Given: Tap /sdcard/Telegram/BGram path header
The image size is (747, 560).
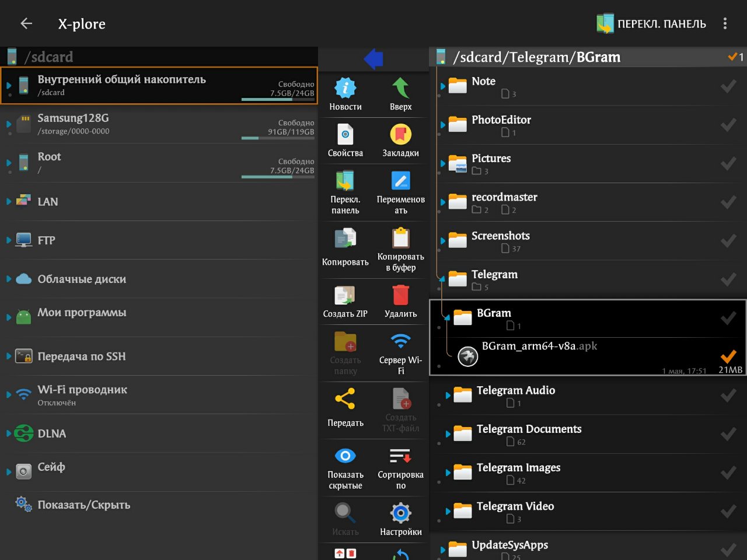Looking at the screenshot, I should click(x=537, y=57).
